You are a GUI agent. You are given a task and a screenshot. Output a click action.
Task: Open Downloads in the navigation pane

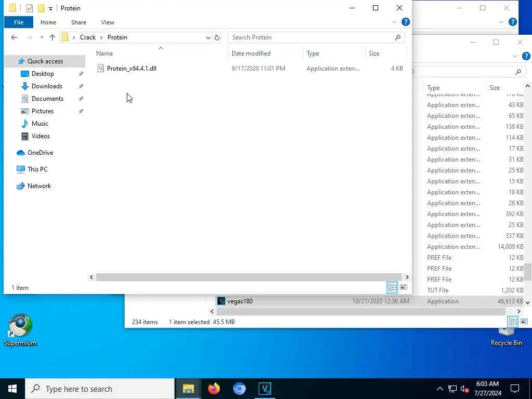(47, 86)
